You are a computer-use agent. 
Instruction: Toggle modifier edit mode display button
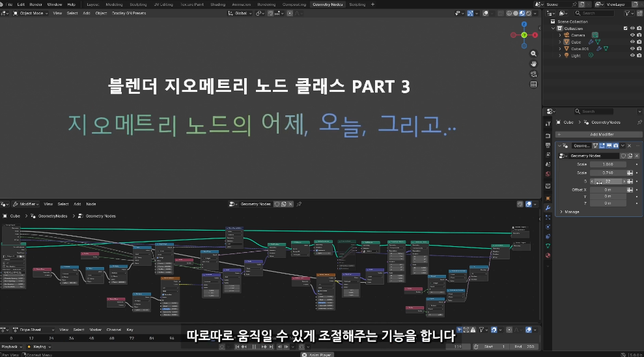[602, 145]
